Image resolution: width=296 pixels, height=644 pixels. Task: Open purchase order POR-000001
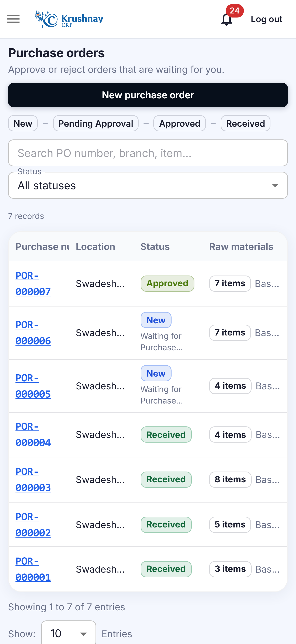[x=33, y=569]
